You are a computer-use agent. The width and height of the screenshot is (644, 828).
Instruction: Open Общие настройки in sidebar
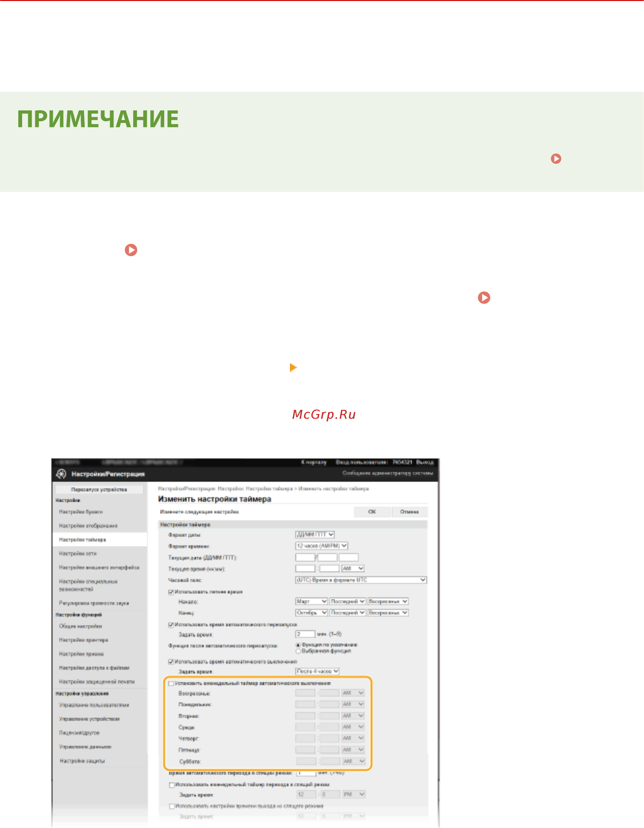[x=80, y=626]
